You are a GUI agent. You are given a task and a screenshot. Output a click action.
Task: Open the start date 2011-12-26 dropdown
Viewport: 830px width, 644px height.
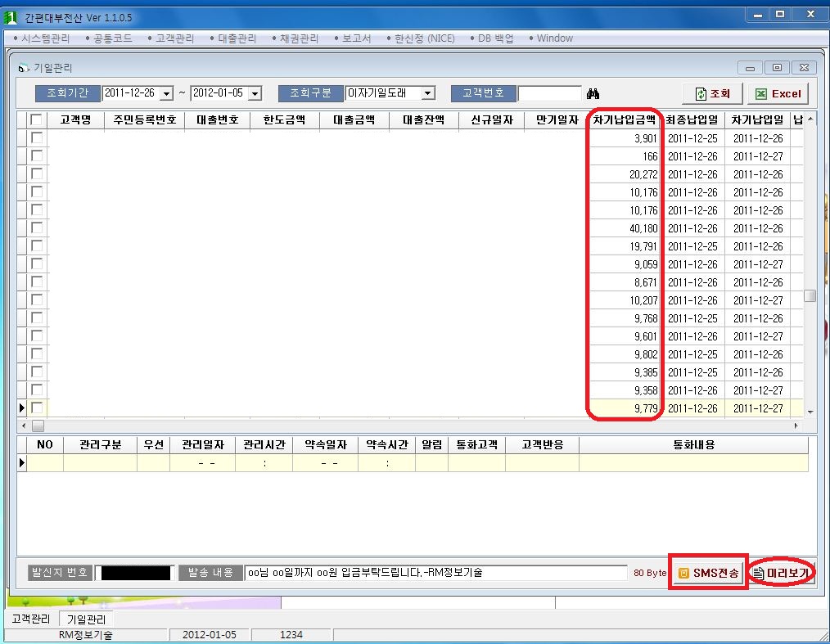click(x=167, y=94)
